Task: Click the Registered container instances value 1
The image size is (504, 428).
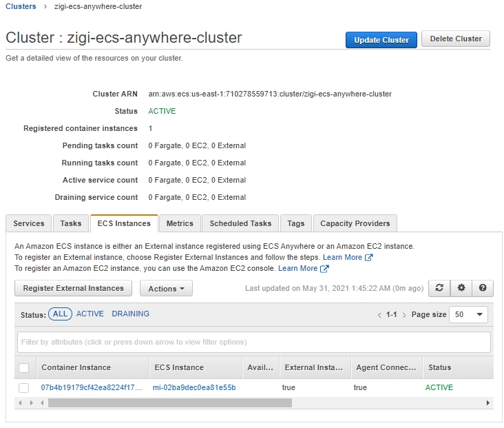Action: [150, 128]
